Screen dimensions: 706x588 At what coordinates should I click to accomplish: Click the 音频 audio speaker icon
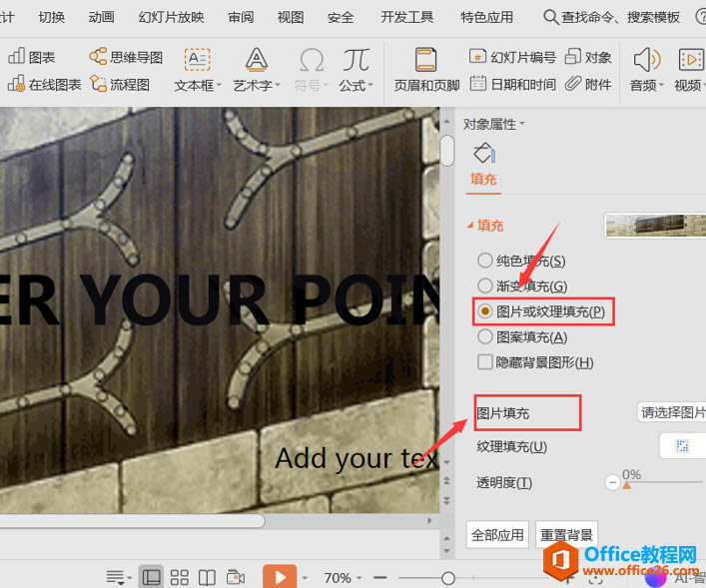[x=646, y=60]
